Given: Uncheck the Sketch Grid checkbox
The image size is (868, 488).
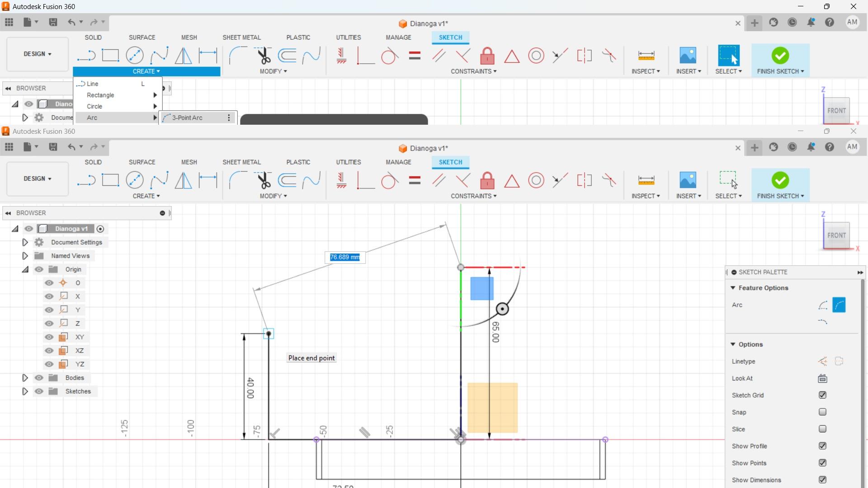Looking at the screenshot, I should click(822, 395).
